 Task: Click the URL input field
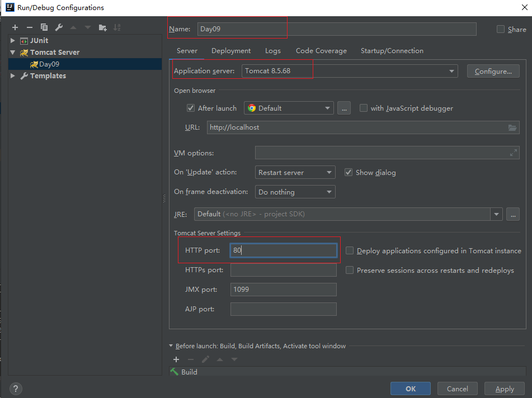(x=363, y=127)
